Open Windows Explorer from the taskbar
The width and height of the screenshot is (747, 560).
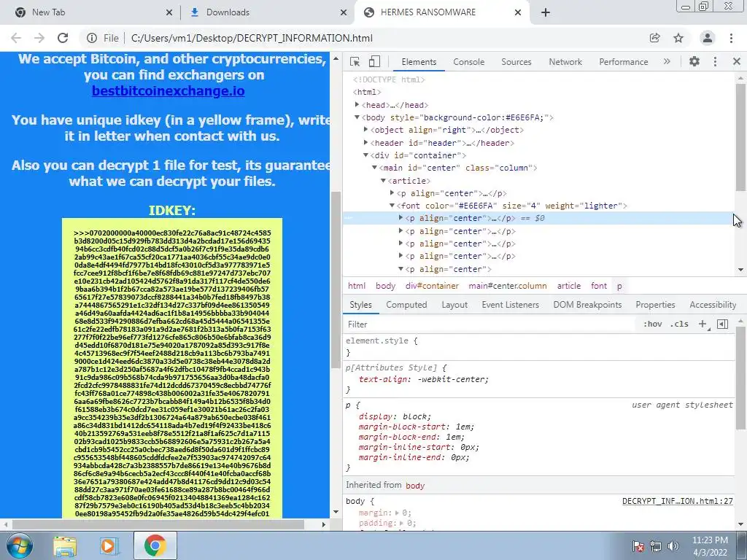[x=65, y=545]
